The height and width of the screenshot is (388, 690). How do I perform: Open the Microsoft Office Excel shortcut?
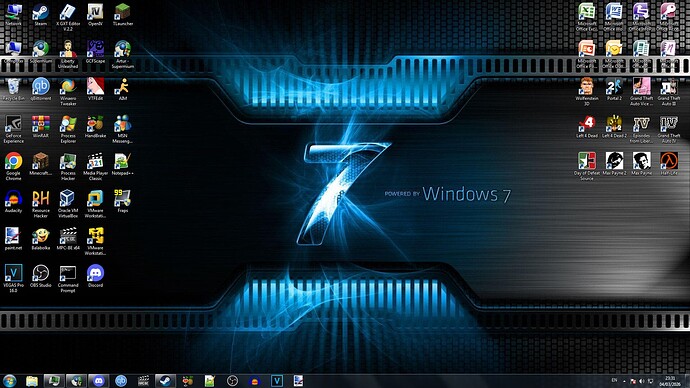pyautogui.click(x=587, y=17)
